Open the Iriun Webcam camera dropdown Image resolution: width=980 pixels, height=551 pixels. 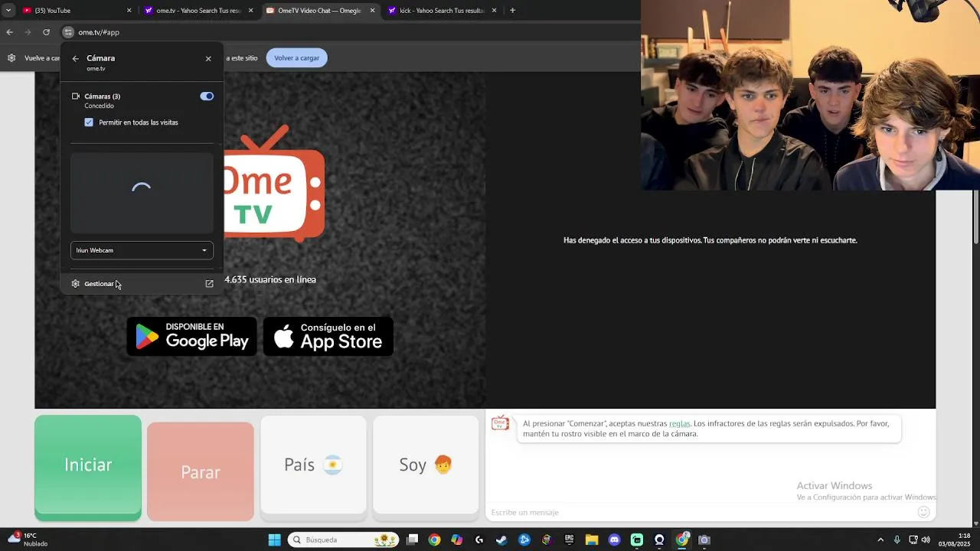pos(142,250)
